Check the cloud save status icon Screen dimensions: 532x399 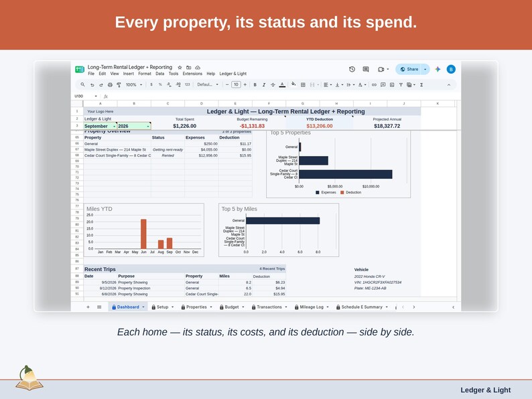198,68
